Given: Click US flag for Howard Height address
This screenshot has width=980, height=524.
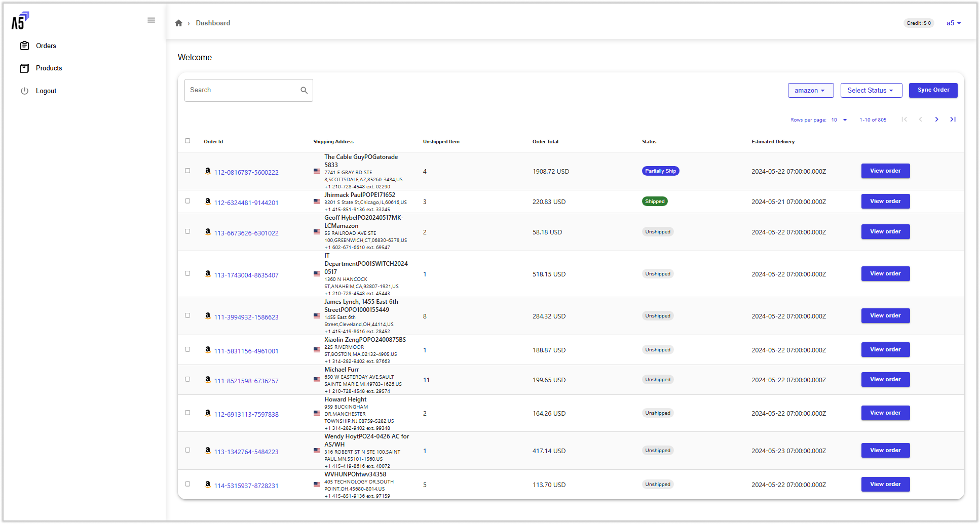Looking at the screenshot, I should (317, 413).
